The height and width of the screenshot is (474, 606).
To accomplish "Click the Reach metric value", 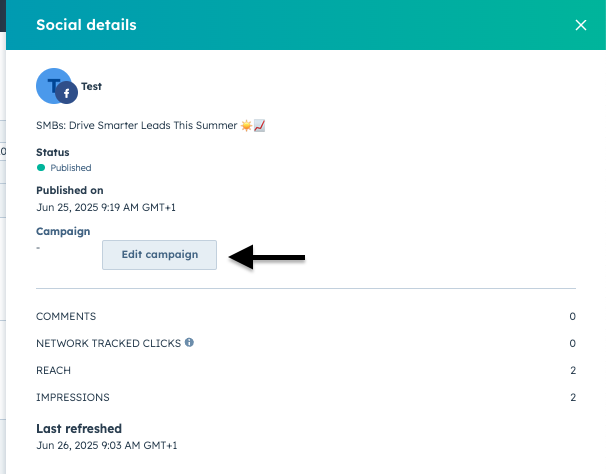I will pyautogui.click(x=573, y=370).
